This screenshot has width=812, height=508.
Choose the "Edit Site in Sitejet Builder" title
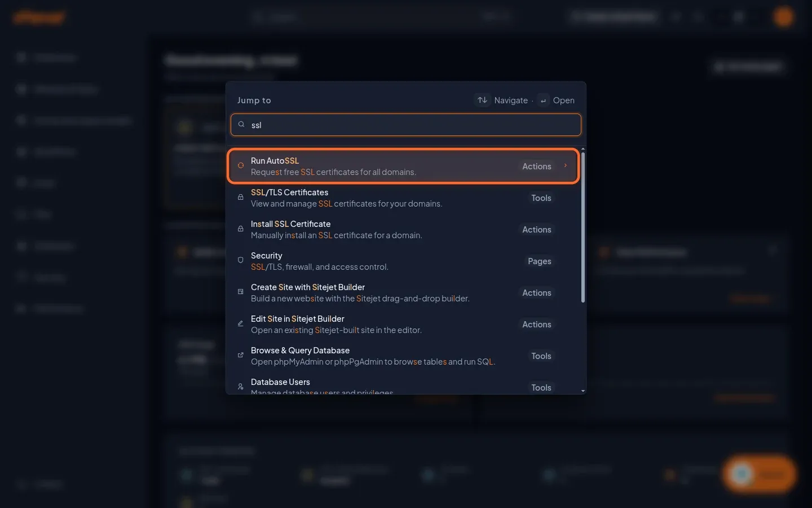[297, 319]
